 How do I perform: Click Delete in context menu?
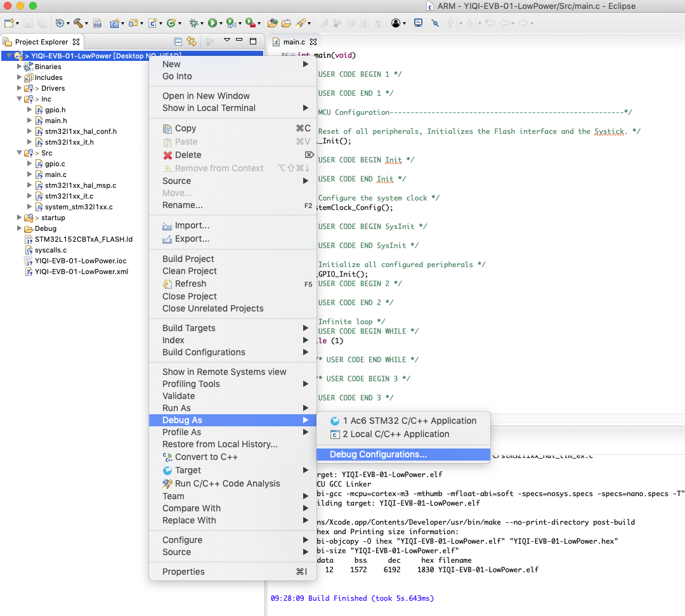coord(233,155)
